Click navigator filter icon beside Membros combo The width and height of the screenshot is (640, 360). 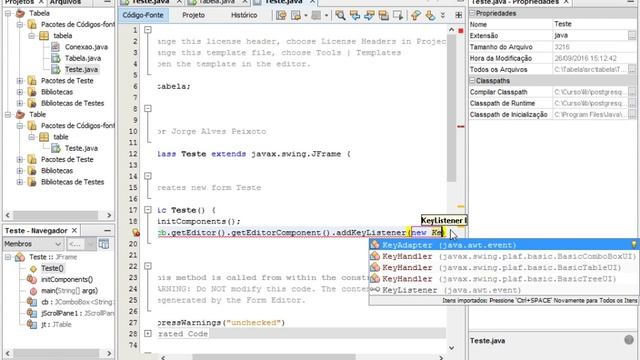pos(104,244)
